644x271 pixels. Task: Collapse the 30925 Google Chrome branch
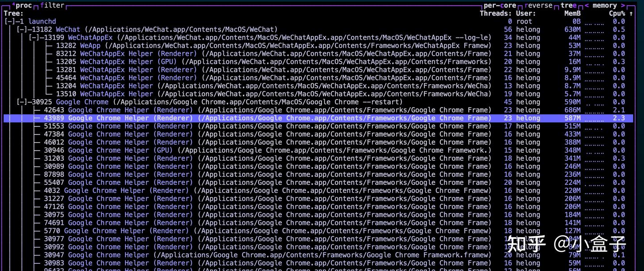point(21,102)
